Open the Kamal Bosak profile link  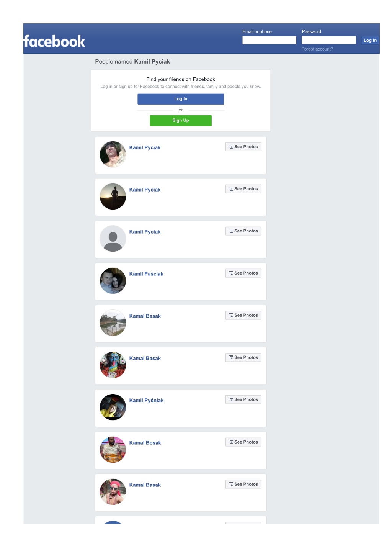(x=145, y=443)
